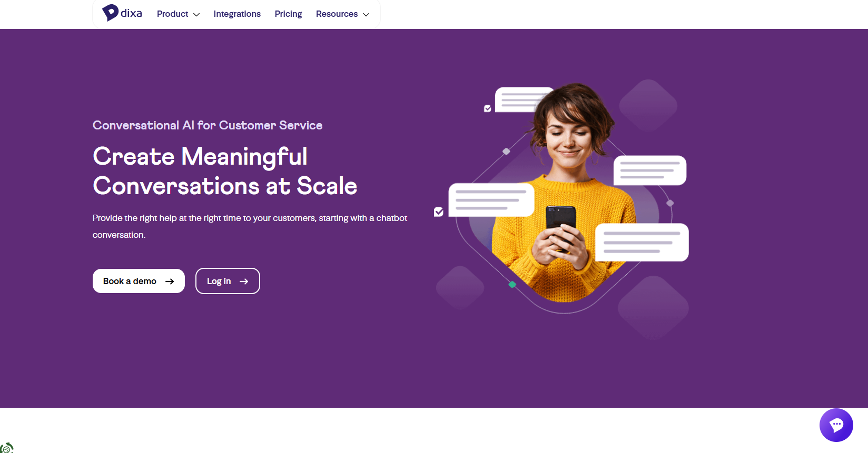Viewport: 868px width, 453px height.
Task: Click the dixa wordmark text
Action: point(131,13)
